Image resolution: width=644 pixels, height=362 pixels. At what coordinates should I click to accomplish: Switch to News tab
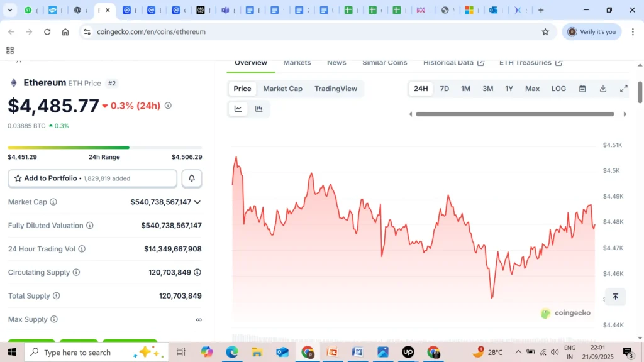[336, 63]
